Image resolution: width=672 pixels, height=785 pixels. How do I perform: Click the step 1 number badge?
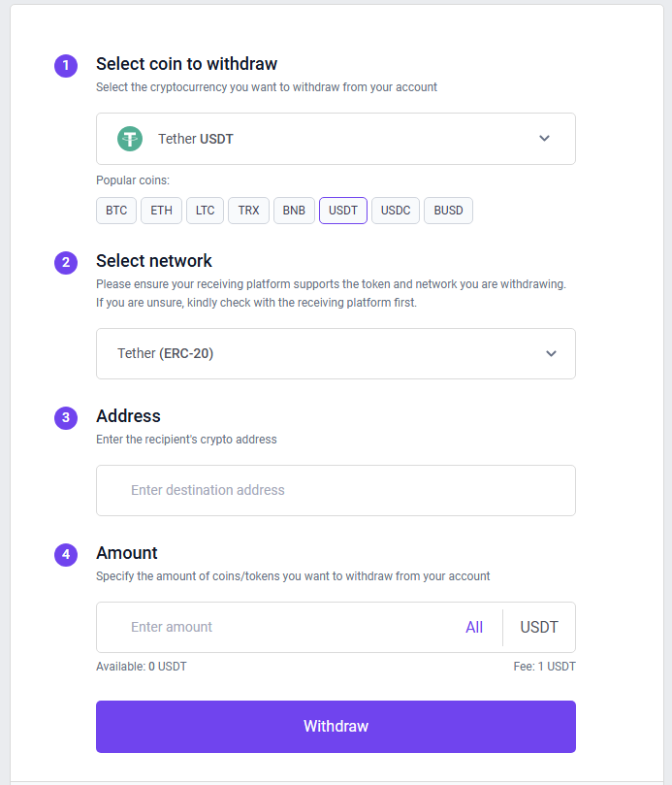tap(66, 66)
